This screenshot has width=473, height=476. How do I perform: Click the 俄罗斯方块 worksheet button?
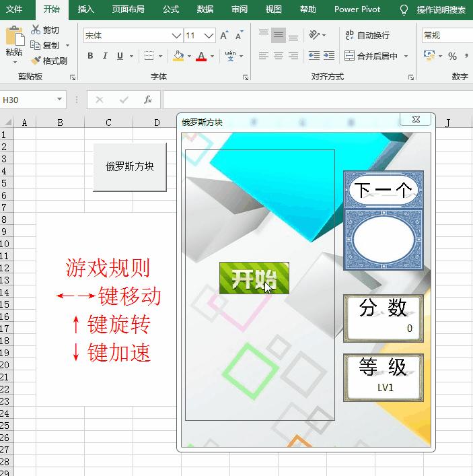click(130, 167)
